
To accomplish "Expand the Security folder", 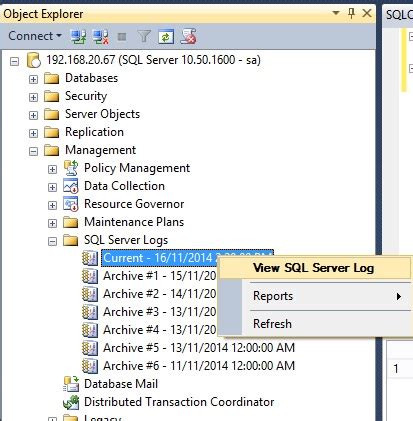I will (x=33, y=97).
